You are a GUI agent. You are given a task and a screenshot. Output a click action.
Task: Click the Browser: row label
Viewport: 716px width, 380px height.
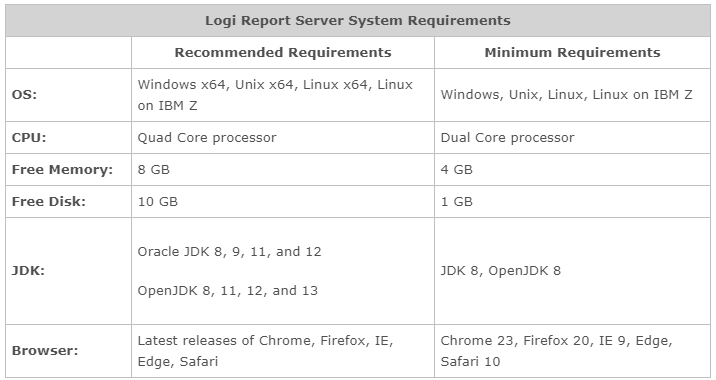[45, 351]
